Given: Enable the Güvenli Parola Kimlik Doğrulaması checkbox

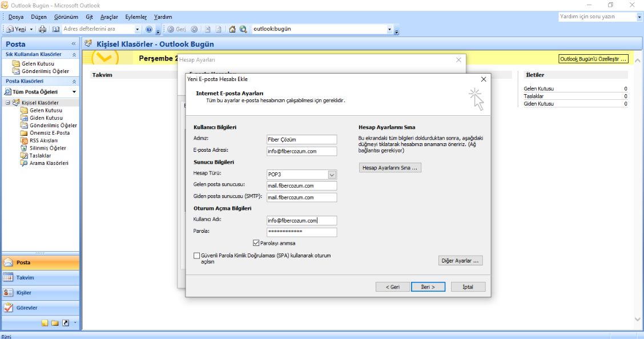Looking at the screenshot, I should 197,256.
